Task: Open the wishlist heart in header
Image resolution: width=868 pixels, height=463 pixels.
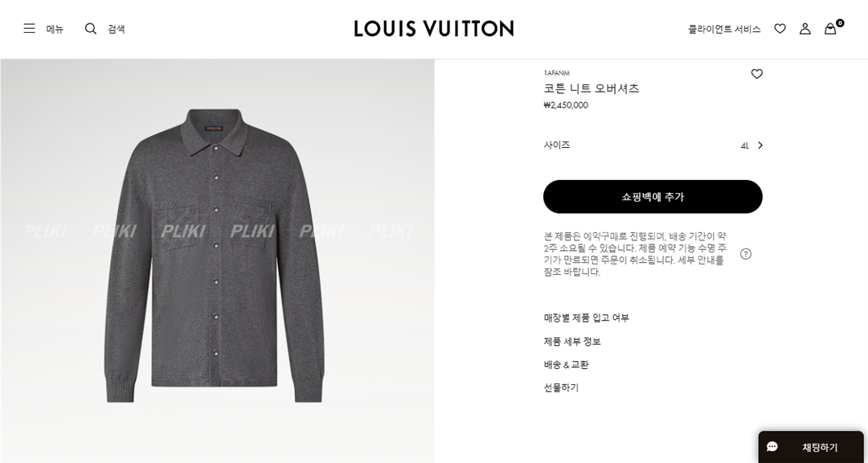Action: [x=780, y=29]
